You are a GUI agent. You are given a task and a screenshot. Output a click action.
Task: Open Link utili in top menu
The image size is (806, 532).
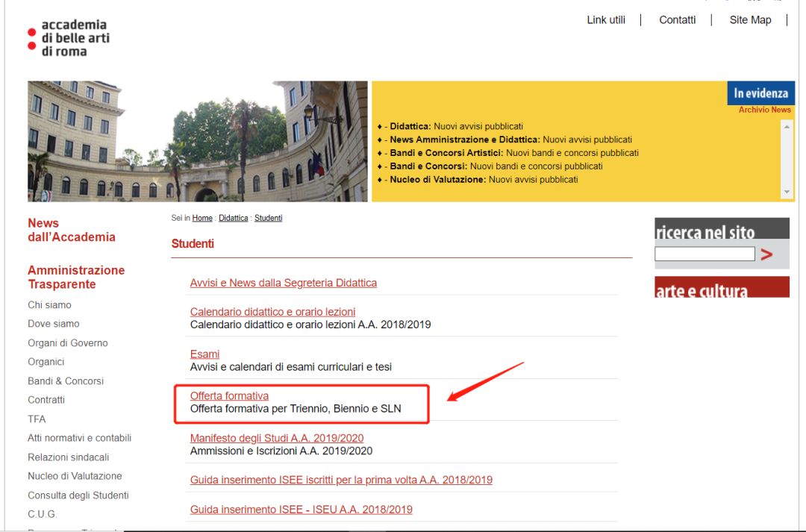606,20
